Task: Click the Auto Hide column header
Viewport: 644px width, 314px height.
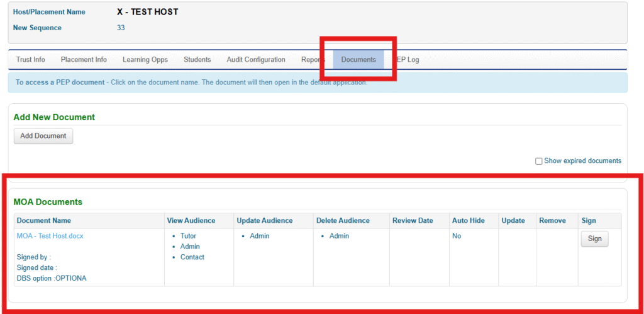Action: coord(469,221)
